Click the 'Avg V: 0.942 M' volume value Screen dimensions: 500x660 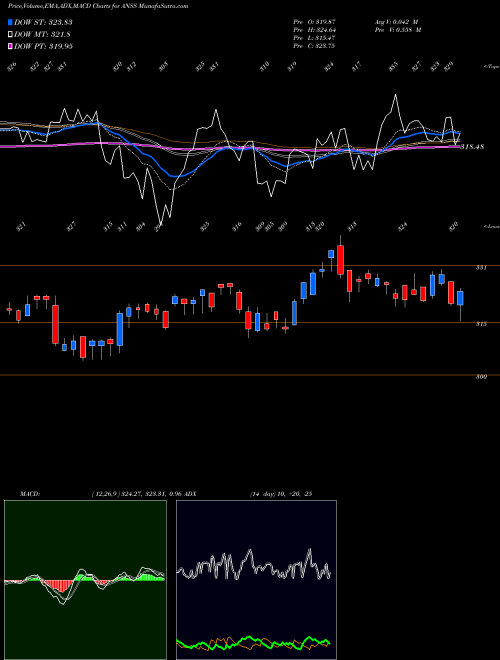(396, 21)
